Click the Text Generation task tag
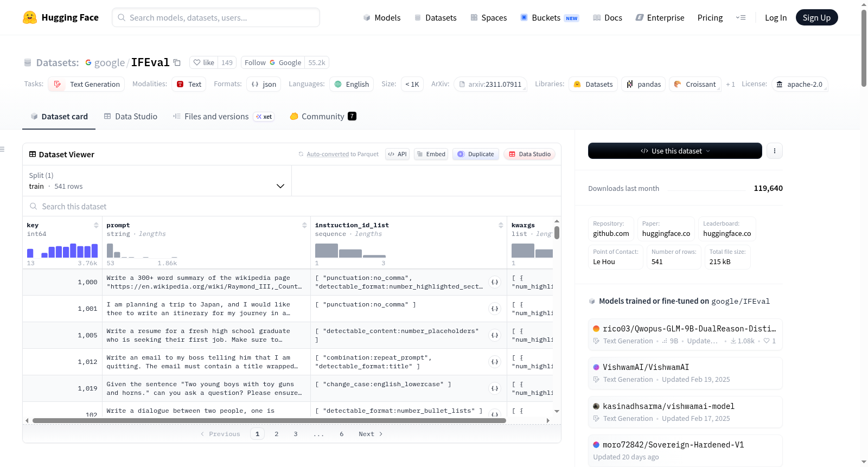 click(x=86, y=84)
